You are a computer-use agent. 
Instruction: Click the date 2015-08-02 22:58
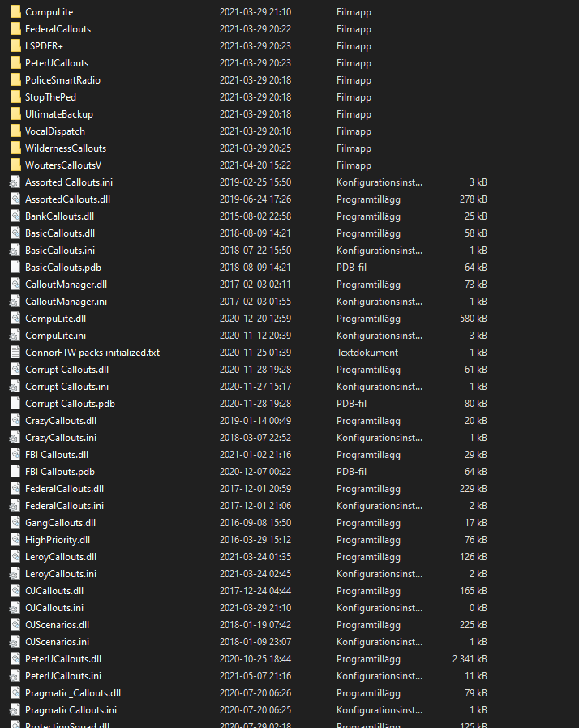[x=255, y=216]
